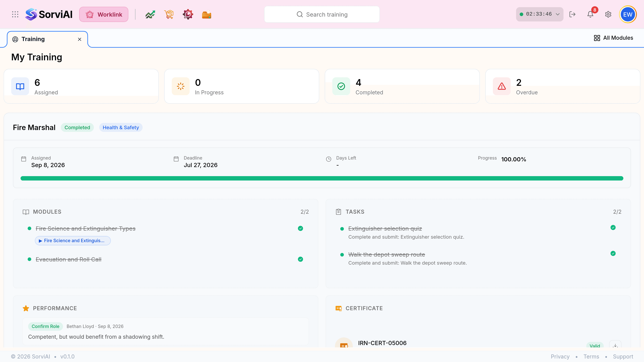Image resolution: width=644 pixels, height=362 pixels.
Task: Toggle check for Walk the depot sweep route
Action: [613, 253]
